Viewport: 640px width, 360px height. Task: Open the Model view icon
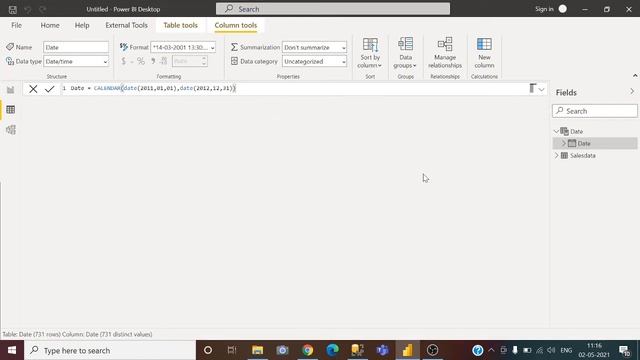[x=11, y=130]
